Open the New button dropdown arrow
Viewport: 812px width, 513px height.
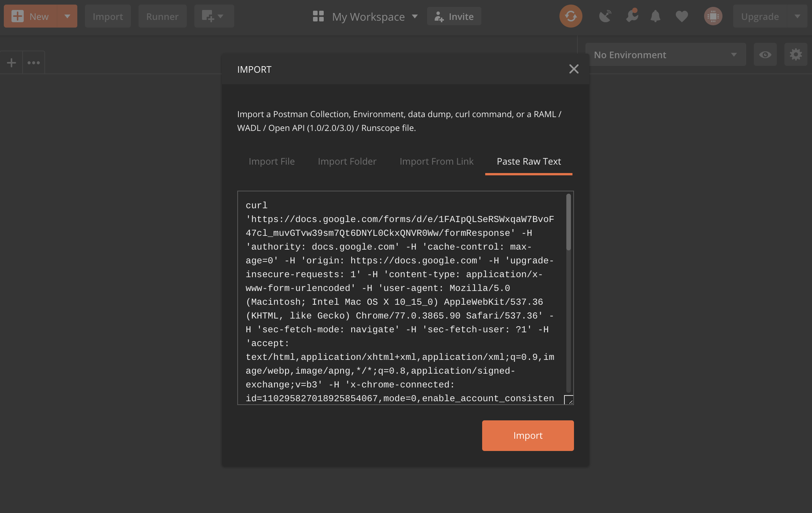tap(67, 16)
